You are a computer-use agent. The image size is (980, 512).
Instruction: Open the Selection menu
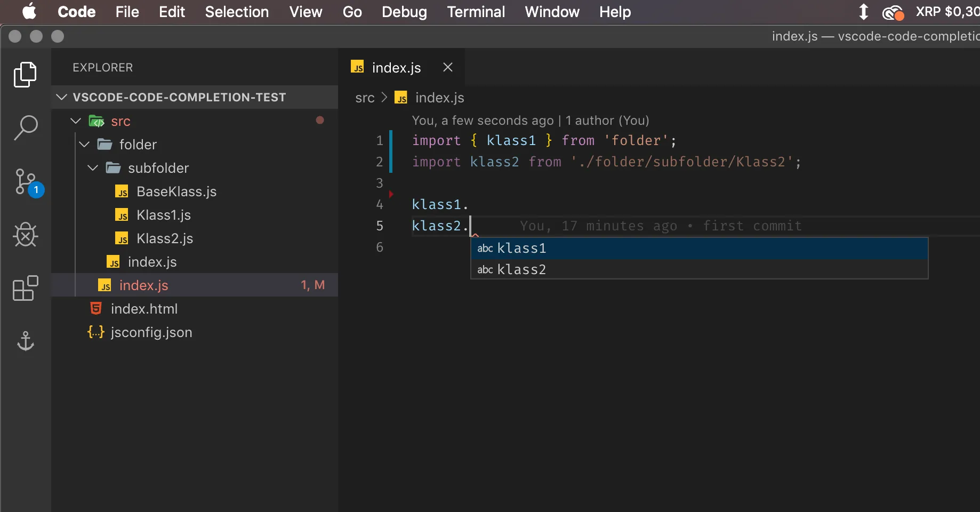coord(237,12)
